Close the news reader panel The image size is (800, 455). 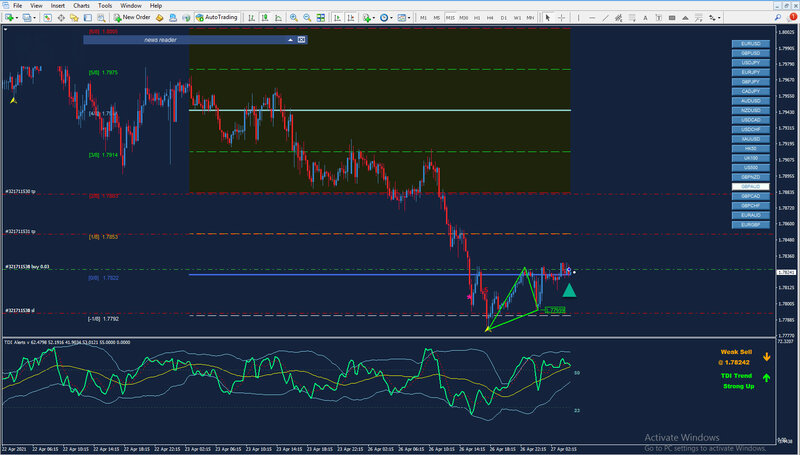[x=302, y=40]
